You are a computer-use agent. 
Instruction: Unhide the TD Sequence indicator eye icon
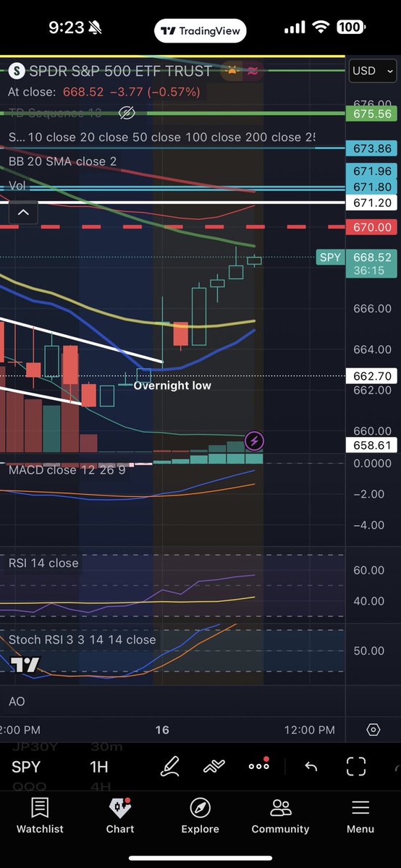click(127, 113)
